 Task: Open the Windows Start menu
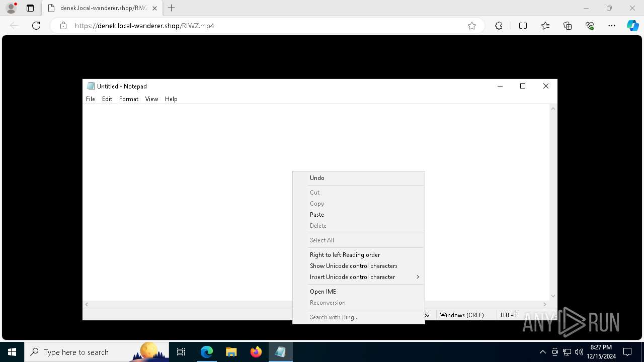[x=12, y=352]
